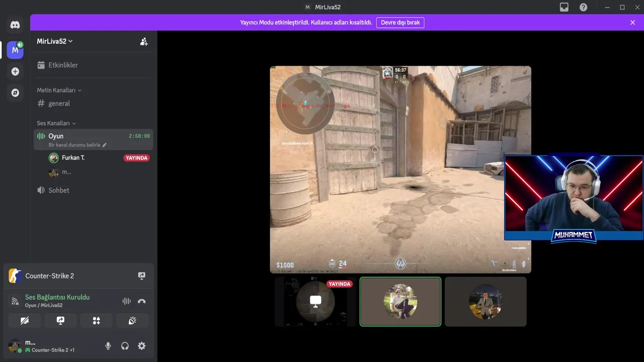Click Devre dışı bırak button
The height and width of the screenshot is (362, 644).
coord(400,23)
